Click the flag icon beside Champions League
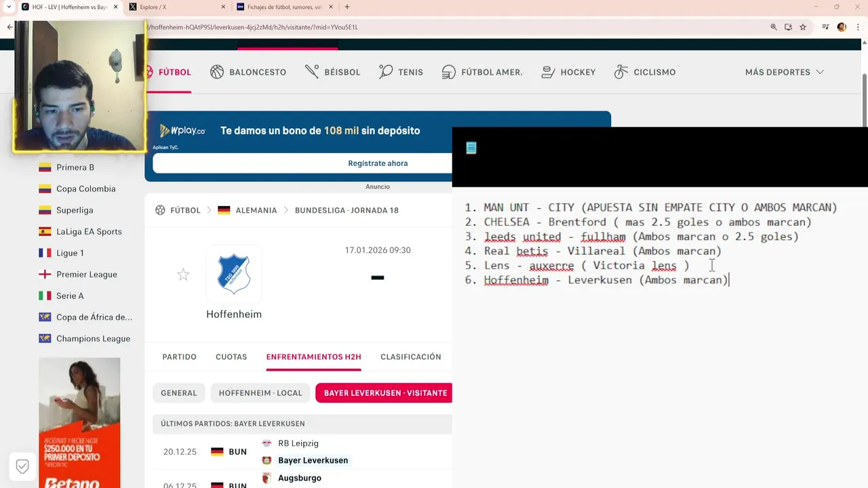This screenshot has height=488, width=868. 45,338
